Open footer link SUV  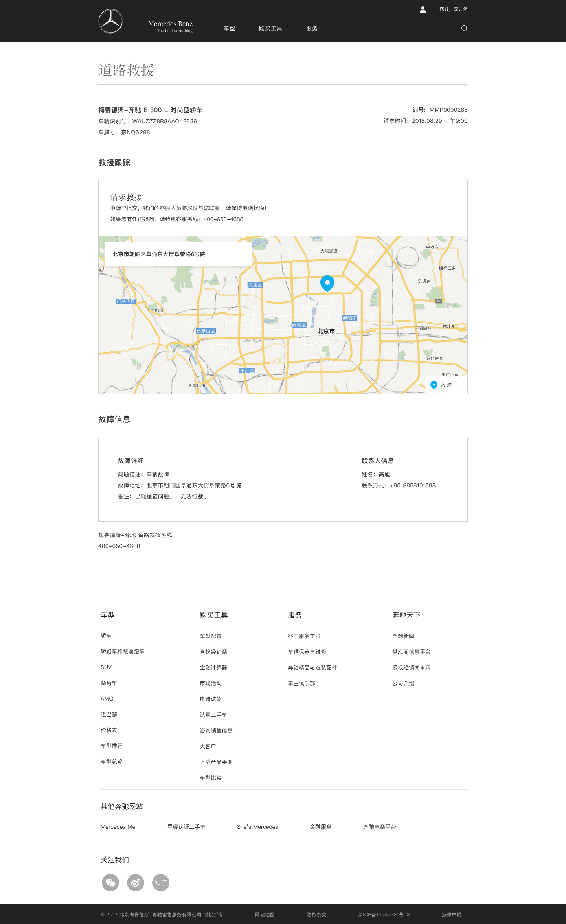[x=106, y=667]
